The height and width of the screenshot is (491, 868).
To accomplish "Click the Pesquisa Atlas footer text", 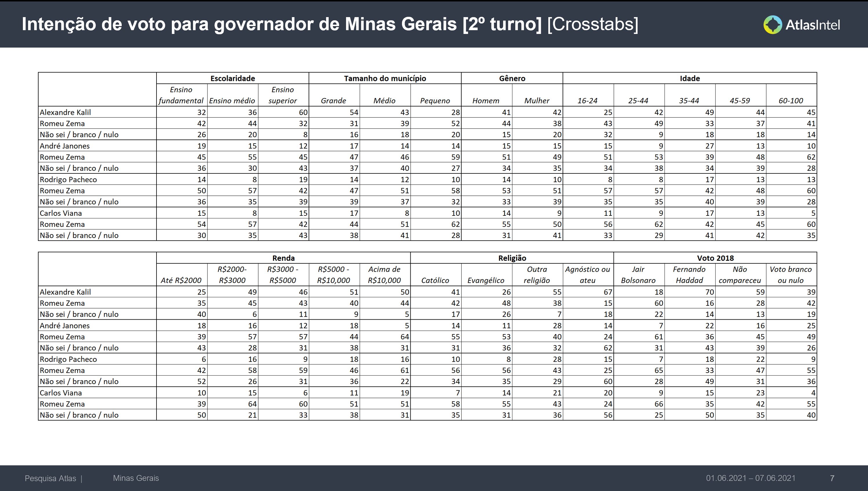I will click(x=50, y=478).
